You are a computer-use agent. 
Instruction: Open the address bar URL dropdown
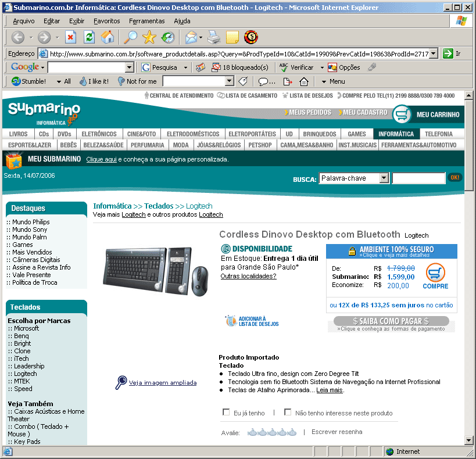pos(433,53)
